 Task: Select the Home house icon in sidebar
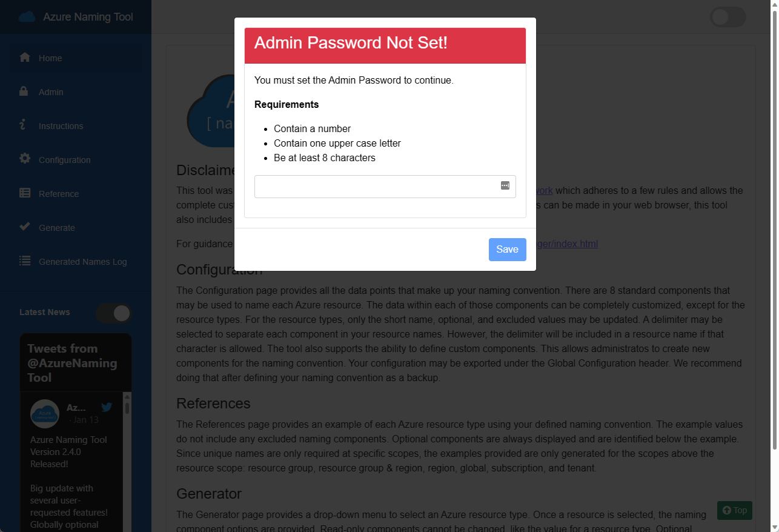click(x=24, y=57)
